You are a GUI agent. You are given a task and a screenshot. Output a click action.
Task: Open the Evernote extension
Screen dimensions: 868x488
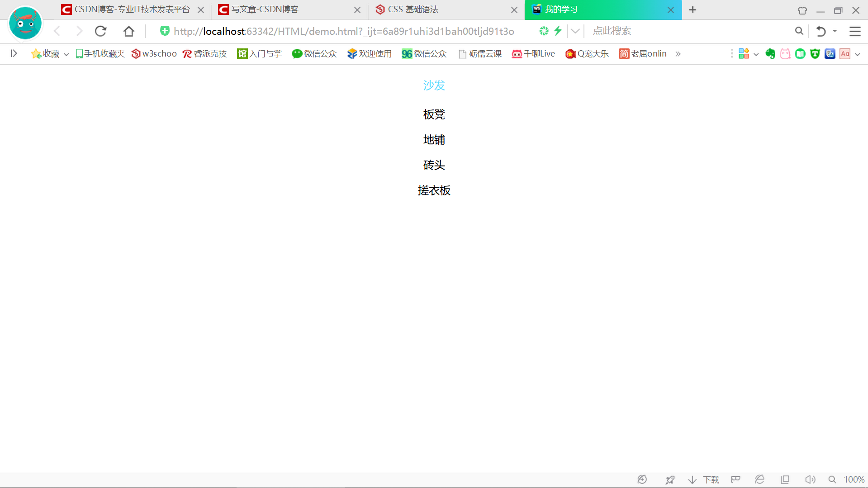point(770,54)
